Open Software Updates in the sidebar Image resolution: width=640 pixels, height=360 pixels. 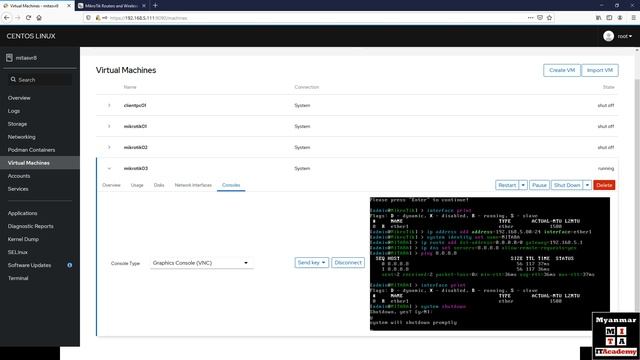click(x=29, y=265)
